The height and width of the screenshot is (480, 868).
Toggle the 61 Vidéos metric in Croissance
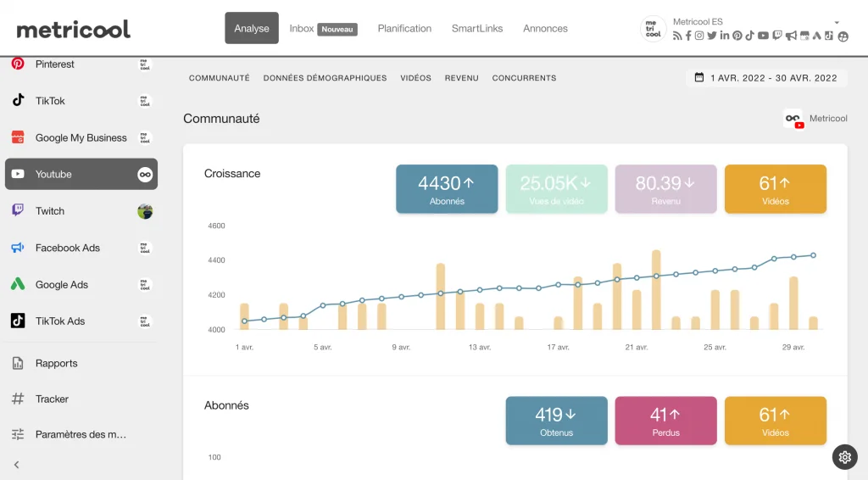[x=776, y=189]
